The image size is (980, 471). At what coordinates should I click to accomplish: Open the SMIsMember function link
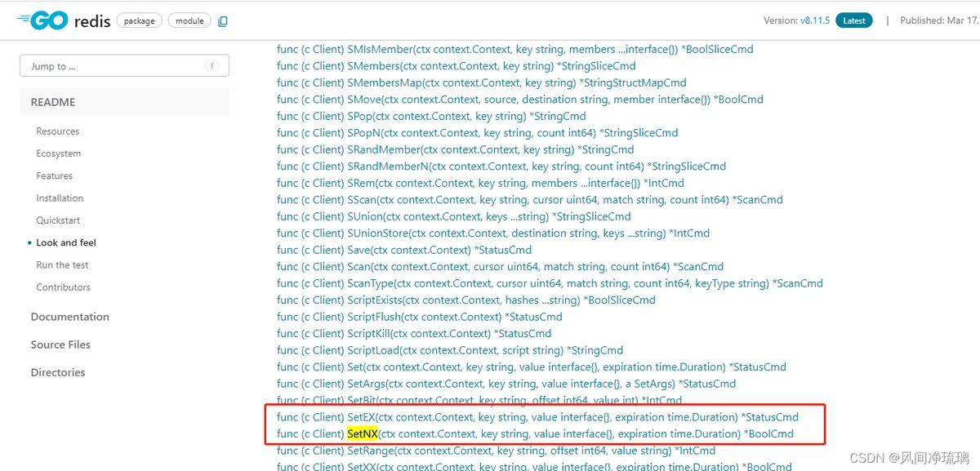pyautogui.click(x=515, y=49)
